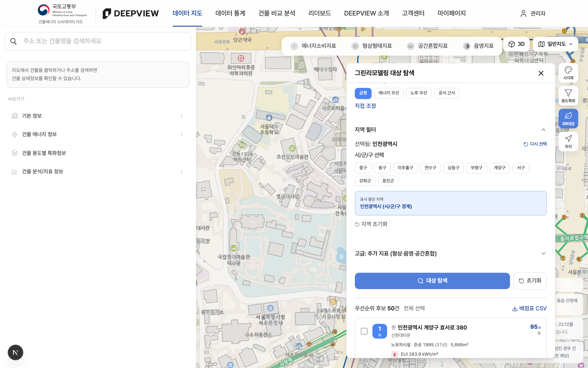Select the 연수구 district chip
588x368 pixels.
430,168
